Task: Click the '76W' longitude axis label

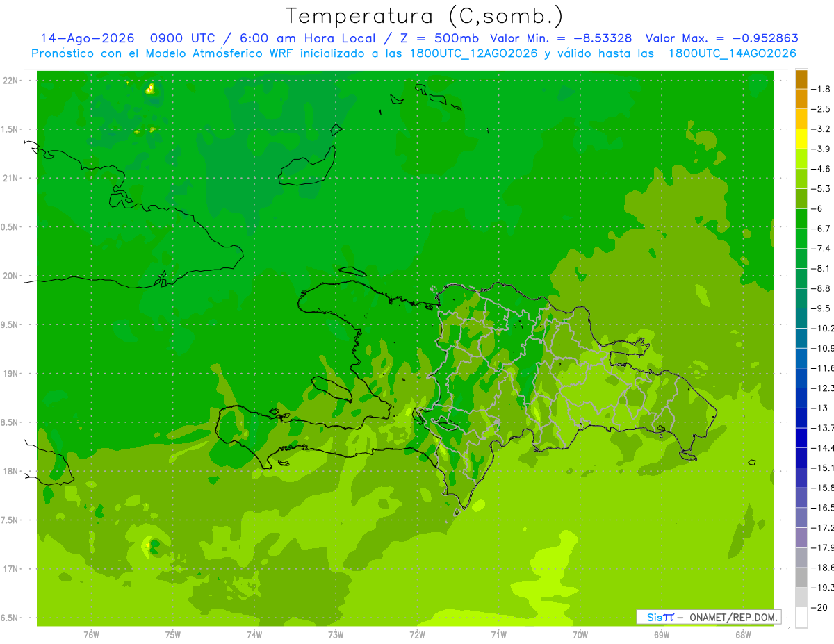Action: tap(91, 635)
